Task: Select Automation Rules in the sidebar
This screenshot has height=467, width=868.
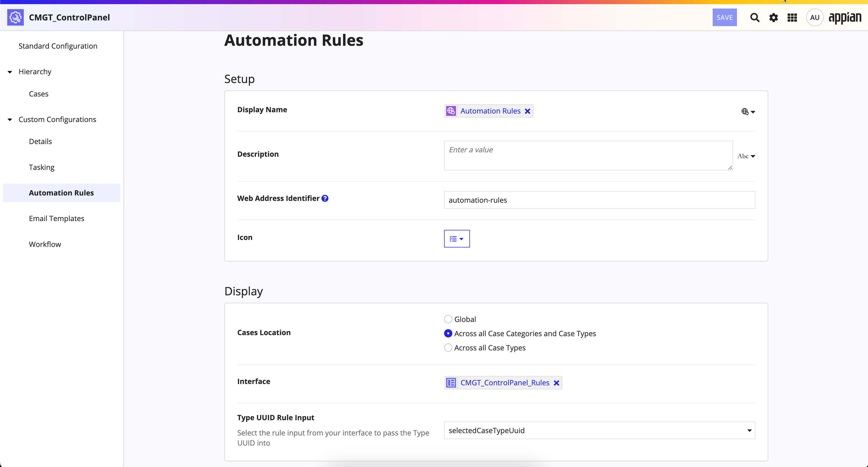Action: tap(62, 193)
